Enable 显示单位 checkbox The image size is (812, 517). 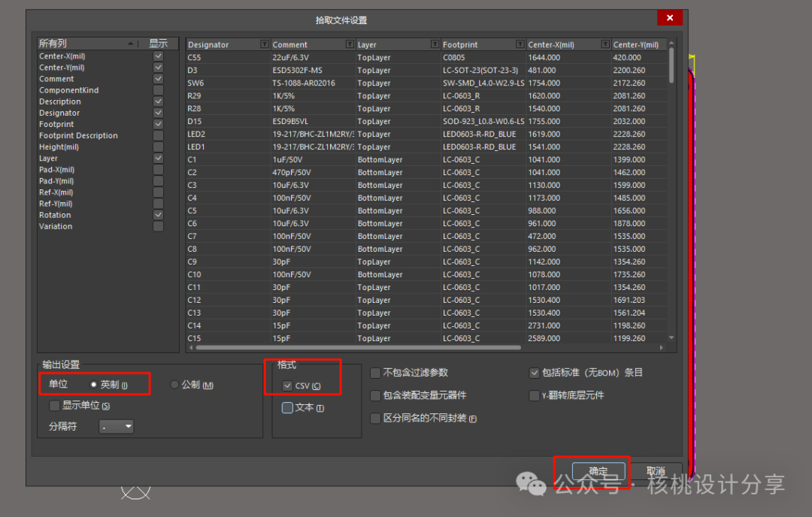pyautogui.click(x=54, y=405)
